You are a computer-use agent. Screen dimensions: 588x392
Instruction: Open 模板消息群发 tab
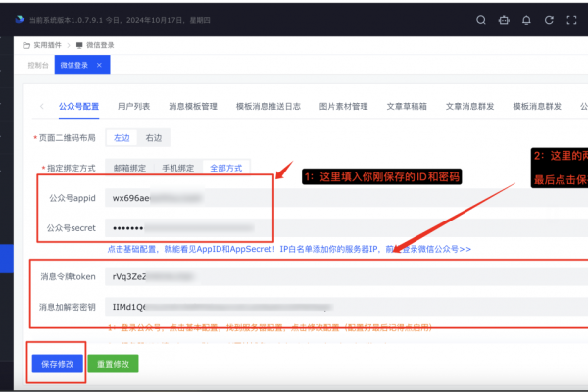[537, 107]
